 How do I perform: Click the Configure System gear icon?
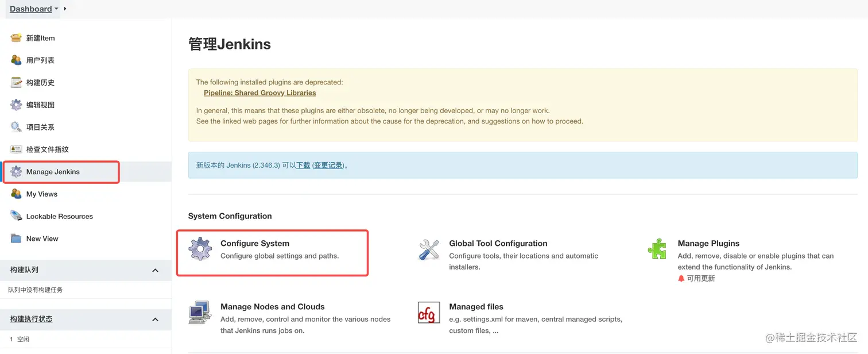[x=200, y=249]
